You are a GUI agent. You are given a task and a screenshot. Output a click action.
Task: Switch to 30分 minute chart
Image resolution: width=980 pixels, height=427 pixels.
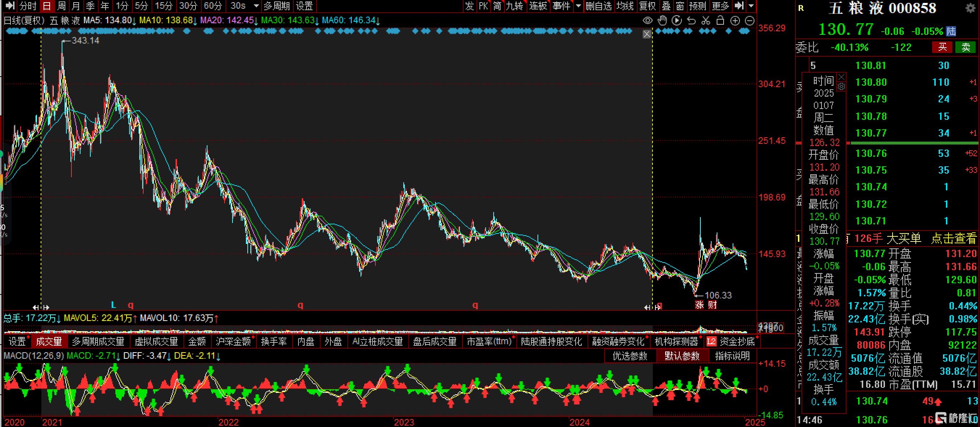point(188,6)
